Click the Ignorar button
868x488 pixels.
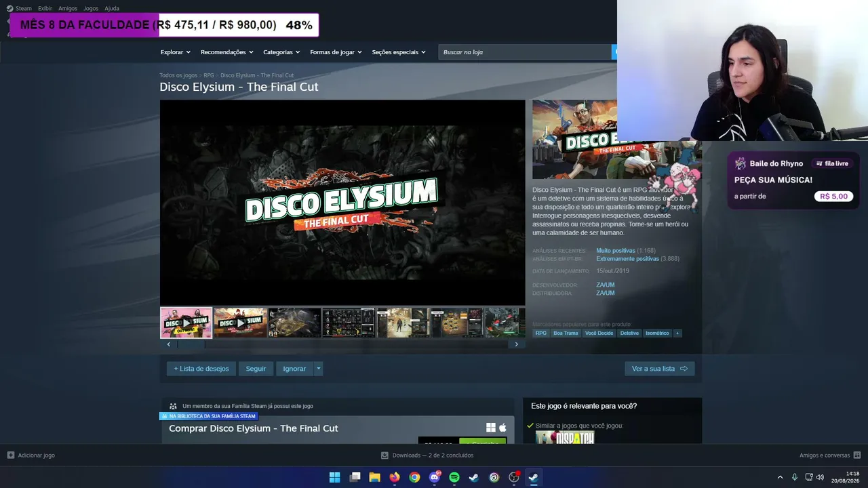294,369
